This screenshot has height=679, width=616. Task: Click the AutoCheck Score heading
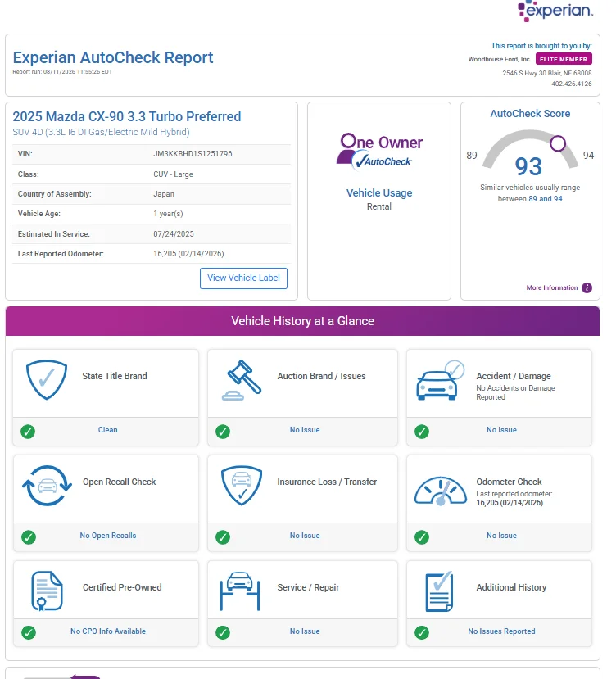click(x=530, y=114)
